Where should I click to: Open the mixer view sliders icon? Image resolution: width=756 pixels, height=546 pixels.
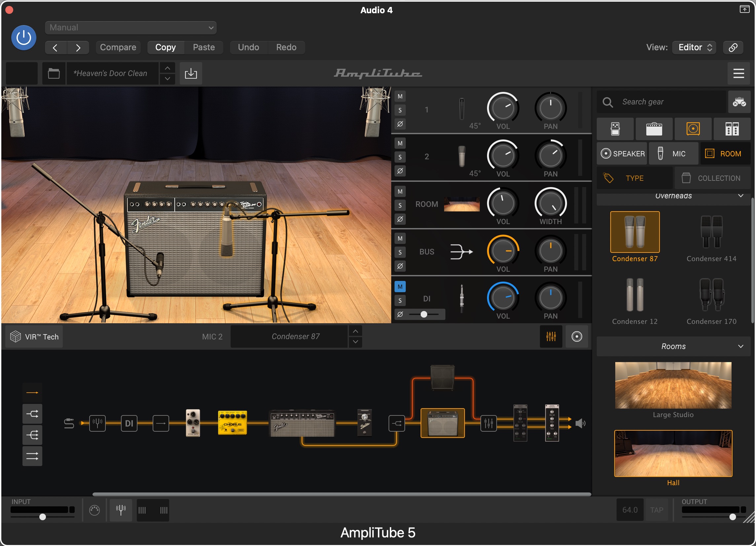pyautogui.click(x=551, y=336)
